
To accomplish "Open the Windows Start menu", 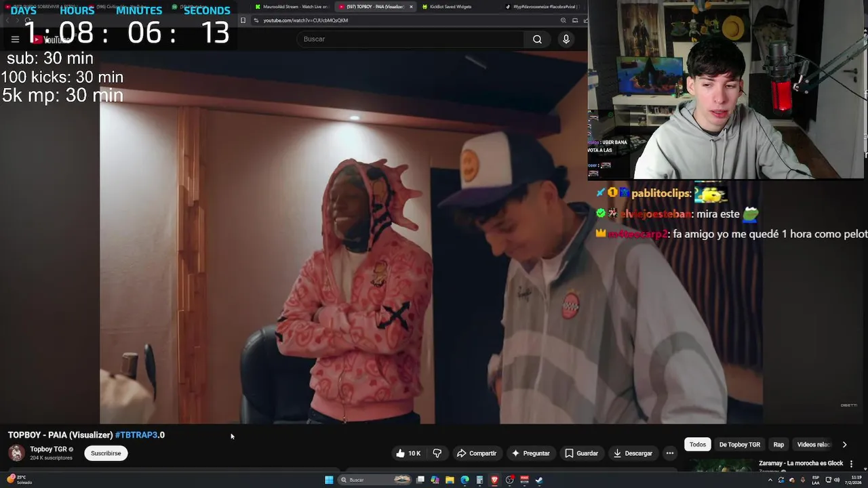I will click(329, 480).
